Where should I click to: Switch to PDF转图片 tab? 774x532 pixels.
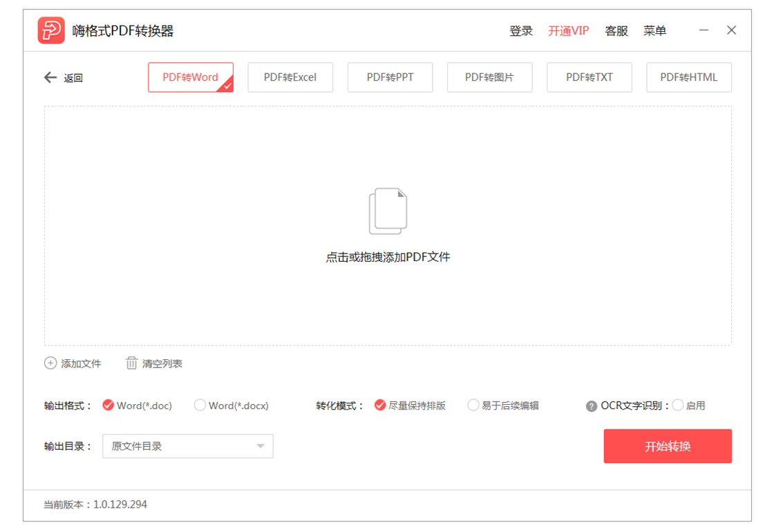tap(490, 77)
